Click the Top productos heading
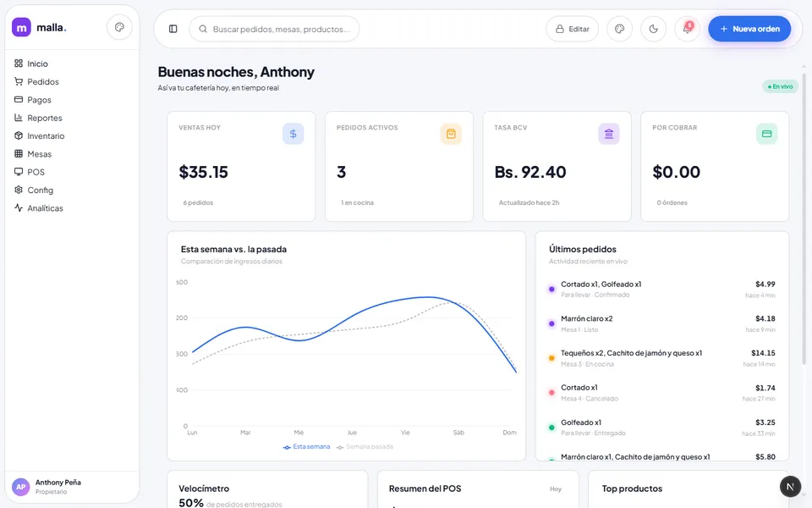The height and width of the screenshot is (508, 812). [x=632, y=489]
